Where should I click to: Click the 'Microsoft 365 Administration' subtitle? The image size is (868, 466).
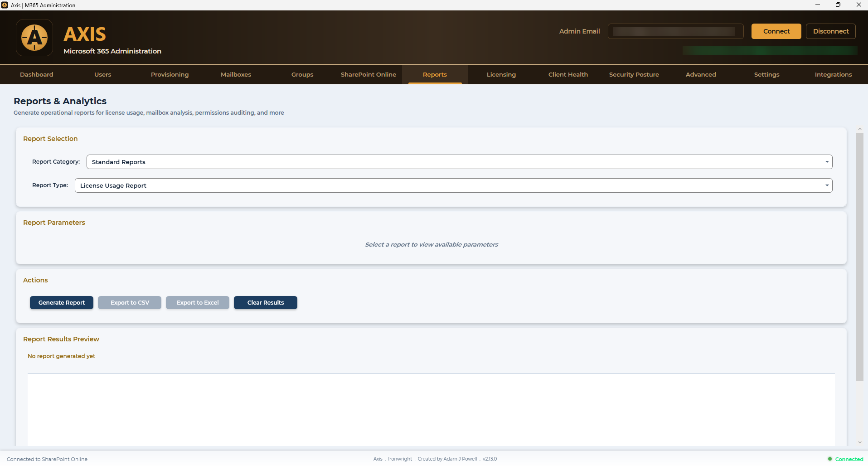point(112,51)
